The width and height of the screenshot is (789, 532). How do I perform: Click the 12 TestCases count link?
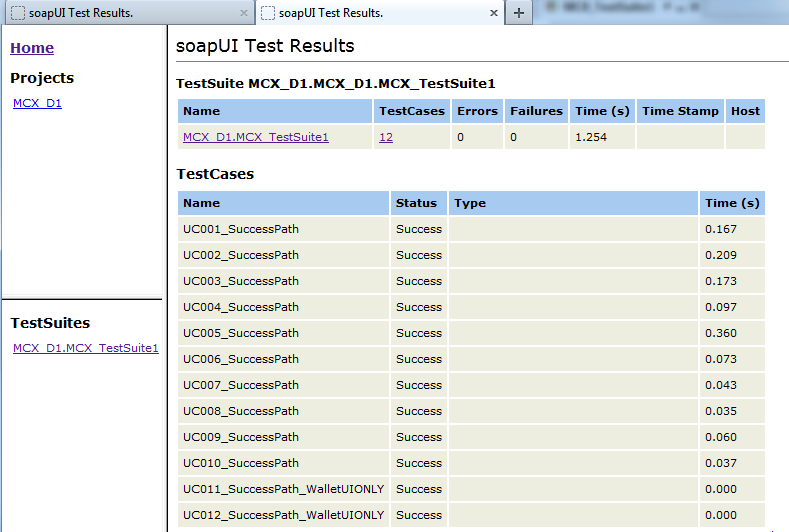click(x=386, y=137)
